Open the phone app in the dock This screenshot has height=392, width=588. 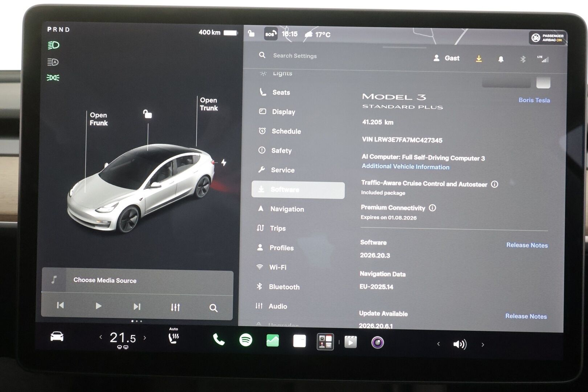pyautogui.click(x=219, y=340)
